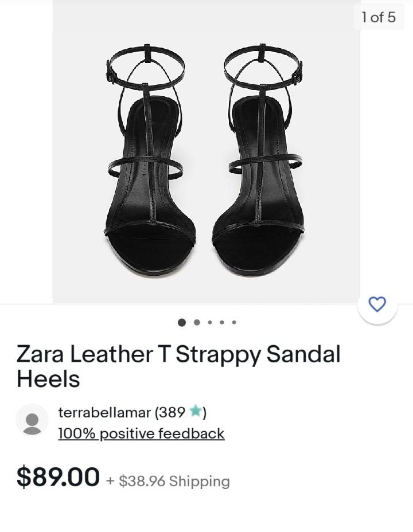Screen dimensions: 413x532
Task: Click the $89.00 price
Action: 58,477
